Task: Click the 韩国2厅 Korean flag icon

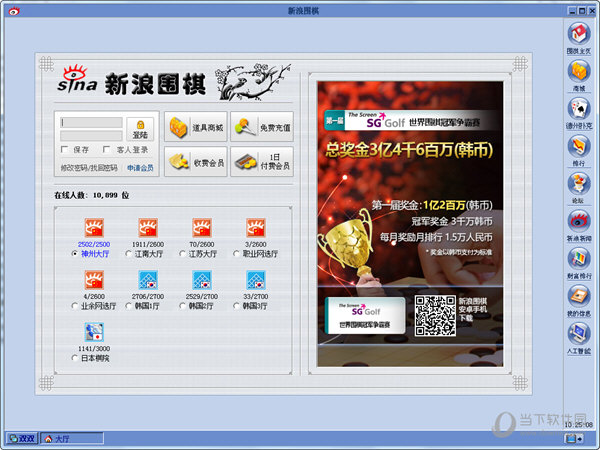Action: [202, 280]
